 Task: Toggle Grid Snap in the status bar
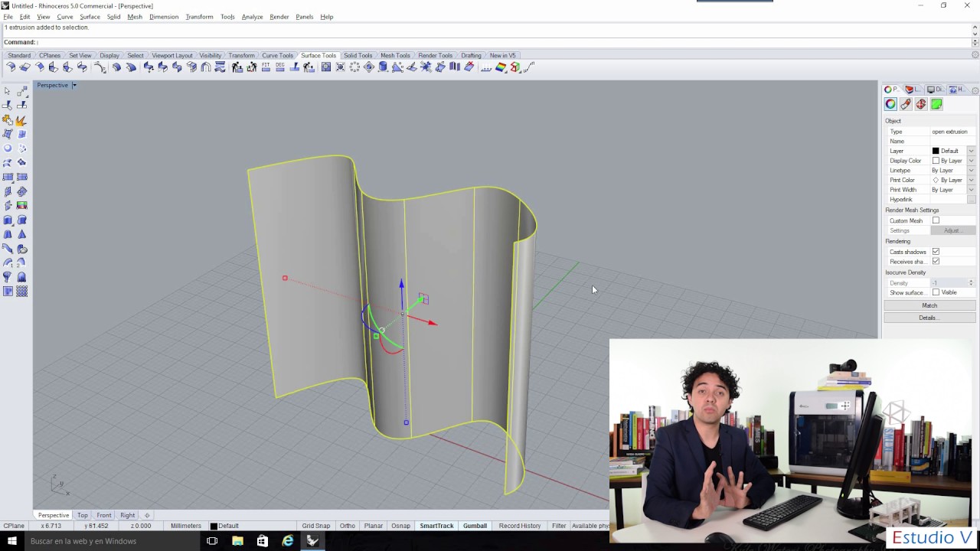(x=316, y=526)
